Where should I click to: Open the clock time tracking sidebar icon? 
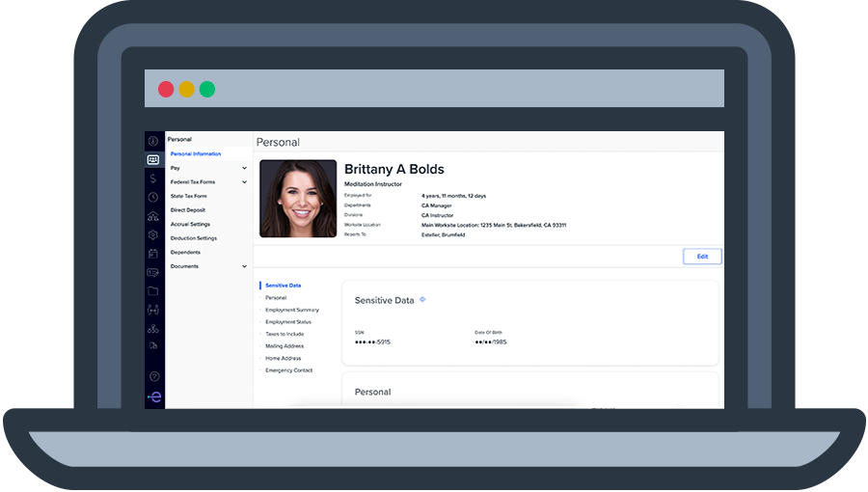click(x=153, y=198)
